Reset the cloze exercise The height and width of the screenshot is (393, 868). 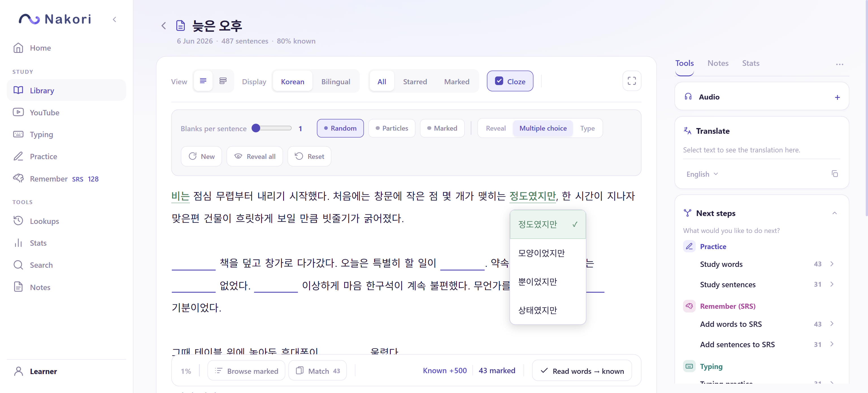tap(309, 156)
